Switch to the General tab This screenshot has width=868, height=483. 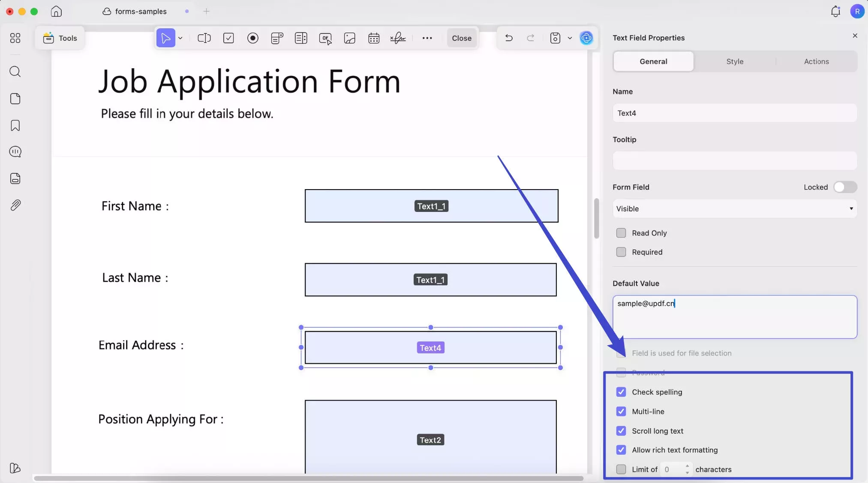[653, 61]
